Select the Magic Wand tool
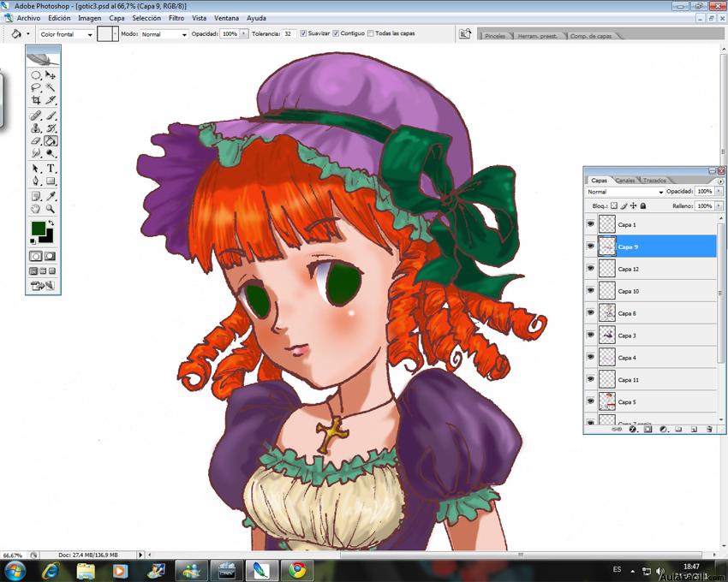This screenshot has width=728, height=582. coord(51,87)
